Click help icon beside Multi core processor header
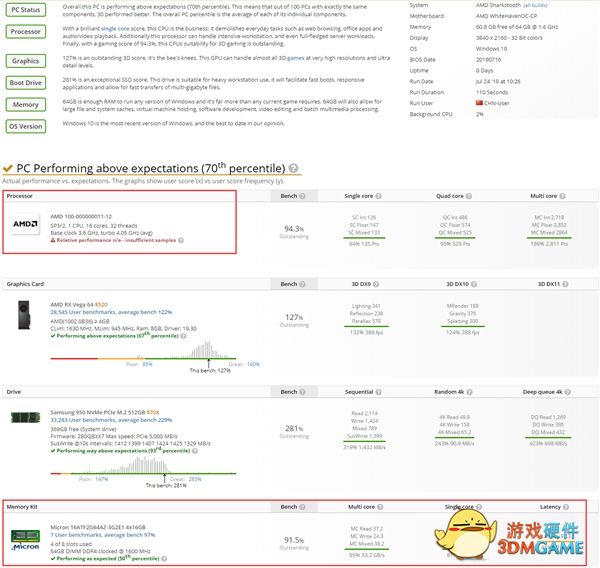 click(x=562, y=196)
